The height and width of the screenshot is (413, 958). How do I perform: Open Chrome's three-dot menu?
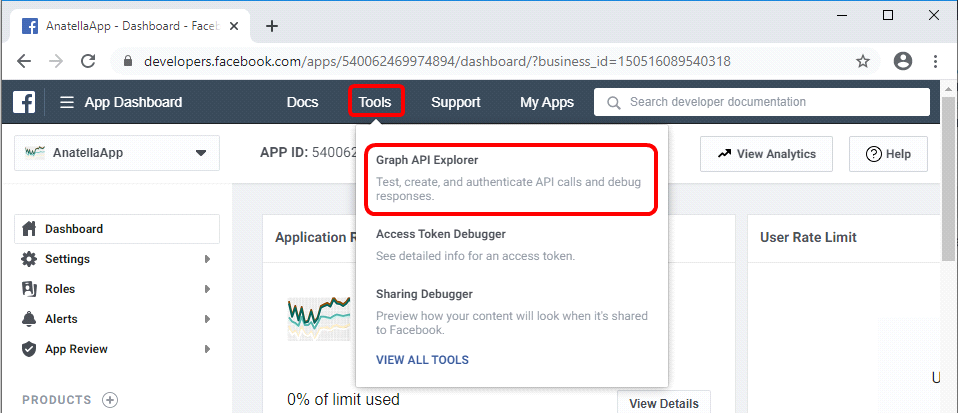tap(935, 61)
